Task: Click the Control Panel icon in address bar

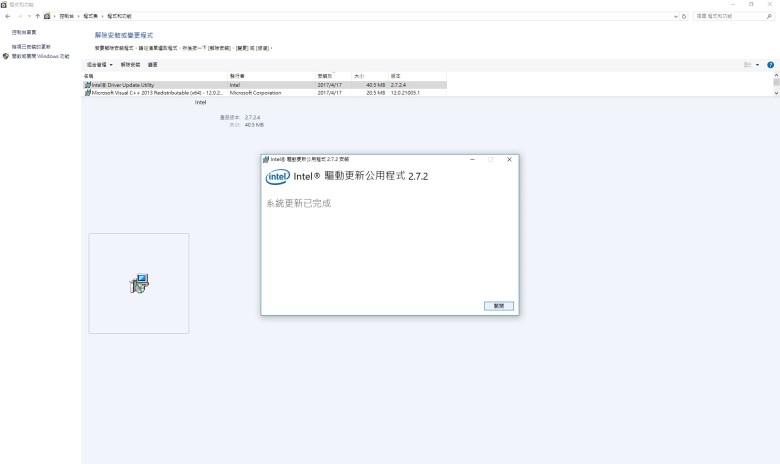Action: click(47, 16)
